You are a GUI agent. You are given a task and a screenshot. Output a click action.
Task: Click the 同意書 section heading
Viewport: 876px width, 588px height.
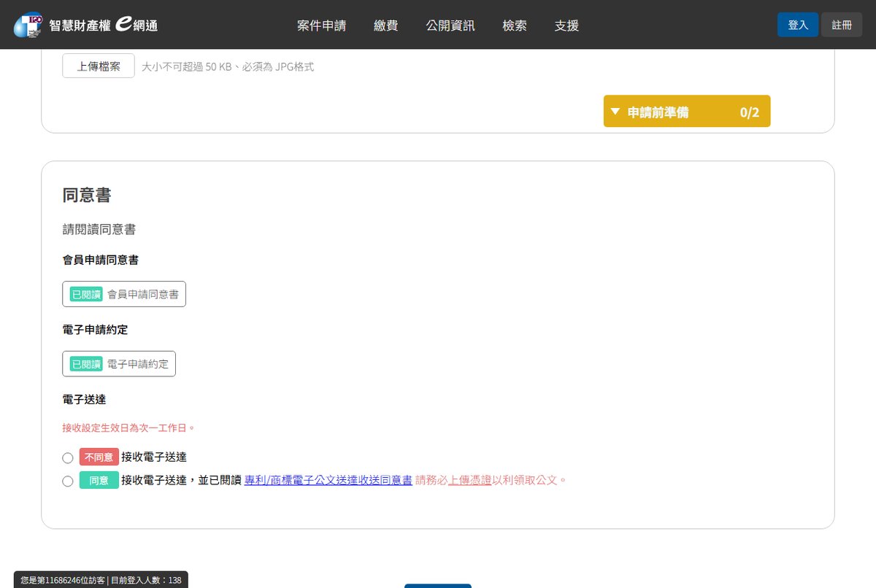pyautogui.click(x=87, y=196)
